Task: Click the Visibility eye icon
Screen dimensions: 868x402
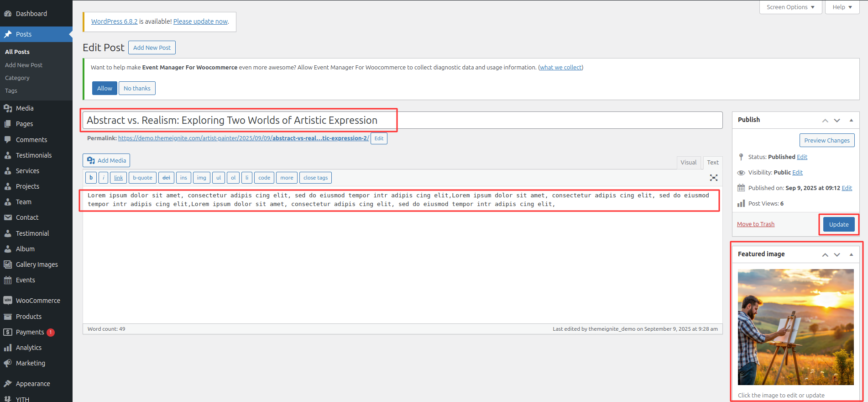Action: (x=741, y=172)
